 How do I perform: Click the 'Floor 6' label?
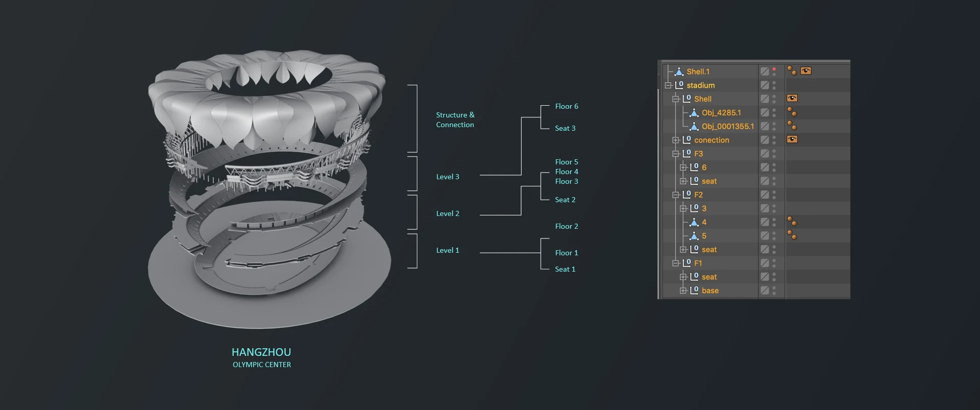(x=567, y=106)
